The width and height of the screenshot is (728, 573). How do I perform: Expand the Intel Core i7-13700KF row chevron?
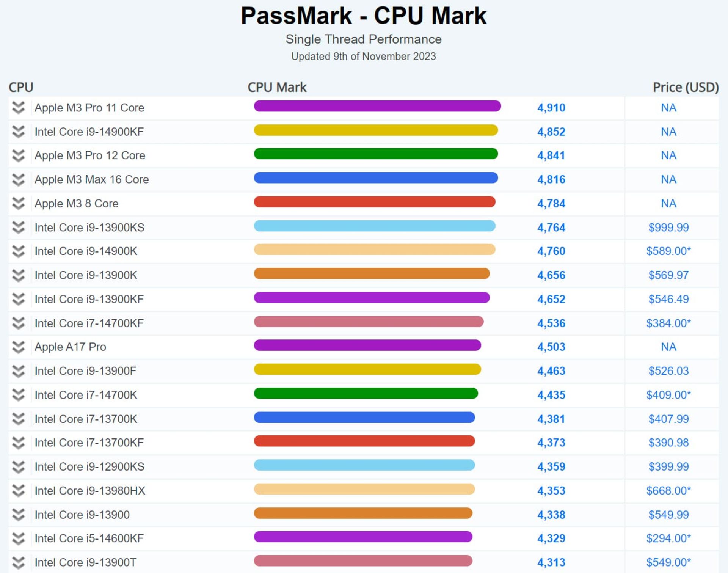click(x=18, y=443)
